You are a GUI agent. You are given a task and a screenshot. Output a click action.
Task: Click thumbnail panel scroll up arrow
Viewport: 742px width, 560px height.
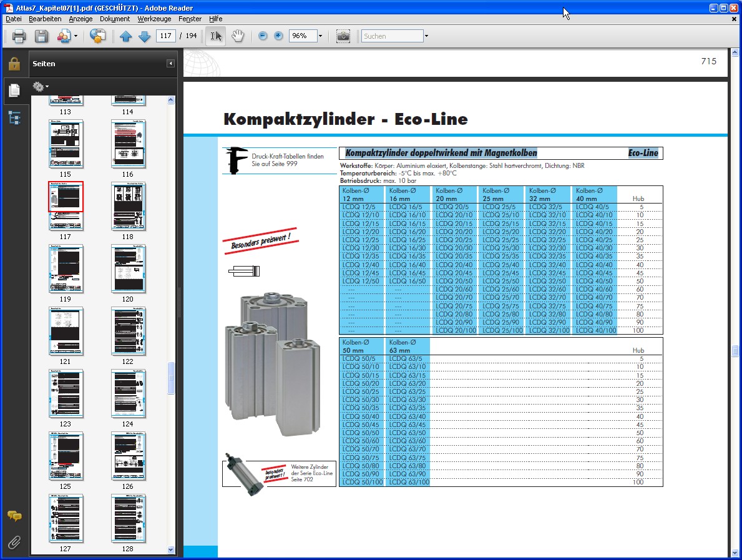(x=171, y=100)
